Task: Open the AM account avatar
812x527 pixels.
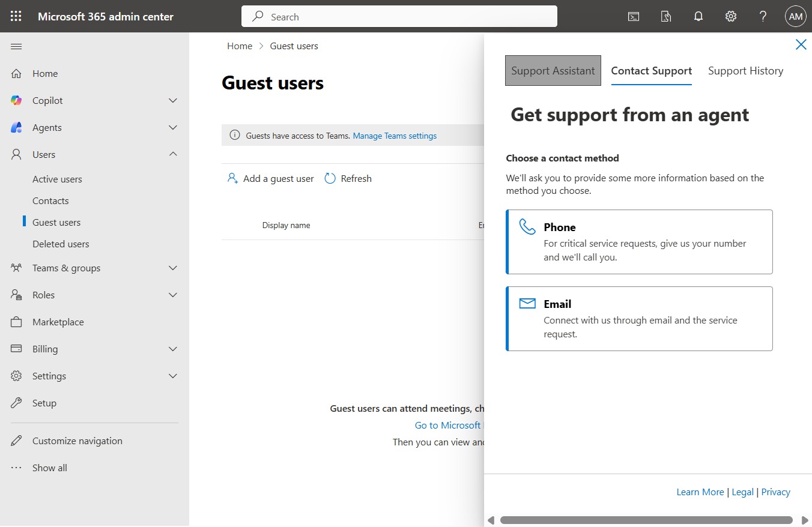Action: tap(796, 16)
